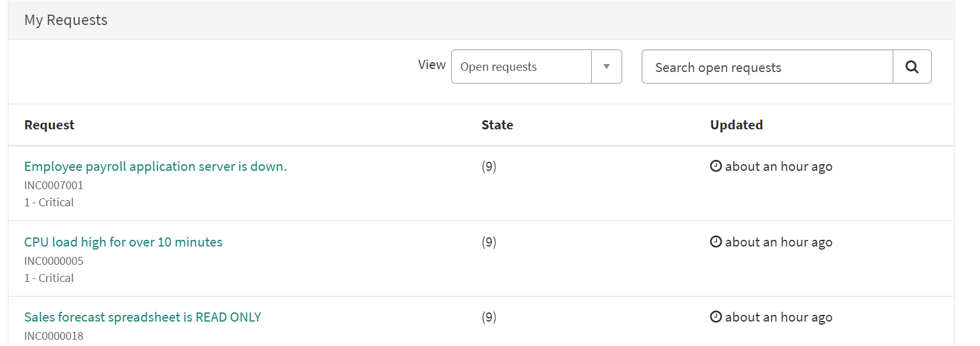The image size is (980, 346).
Task: Open CPU load high for over 10 minutes
Action: (x=123, y=242)
